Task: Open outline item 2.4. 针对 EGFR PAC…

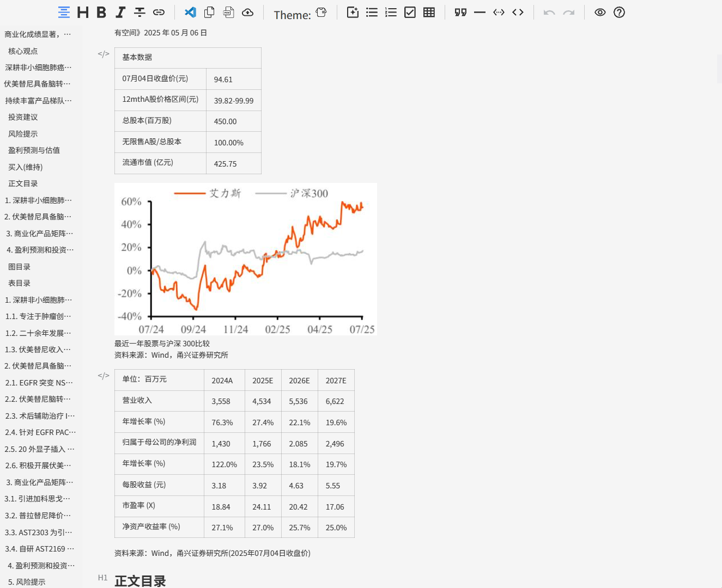Action: 40,432
